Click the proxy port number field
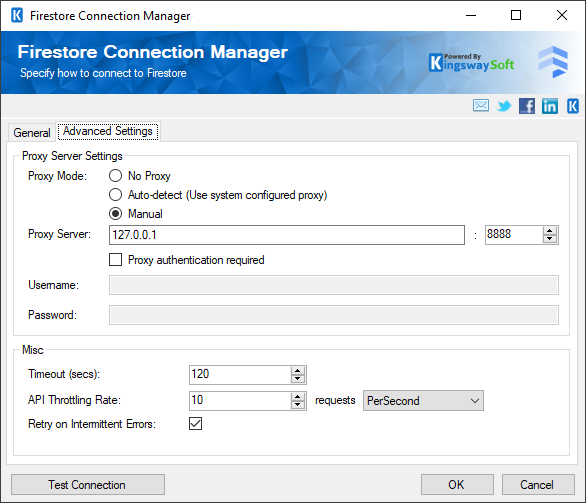Viewport: 586px width, 503px height. click(514, 235)
